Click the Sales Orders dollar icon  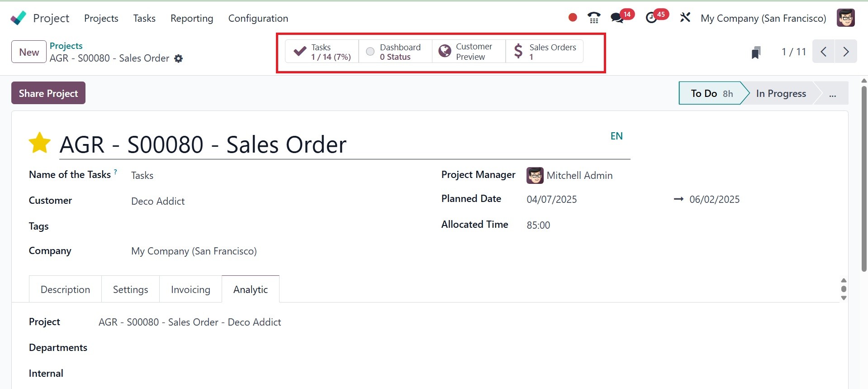coord(518,52)
